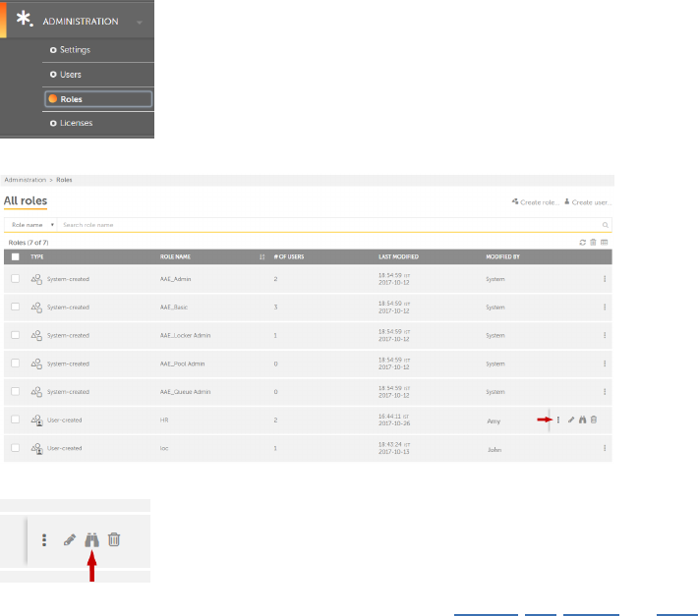
Task: Click the role type icon for AAE_Basic
Action: [x=36, y=308]
